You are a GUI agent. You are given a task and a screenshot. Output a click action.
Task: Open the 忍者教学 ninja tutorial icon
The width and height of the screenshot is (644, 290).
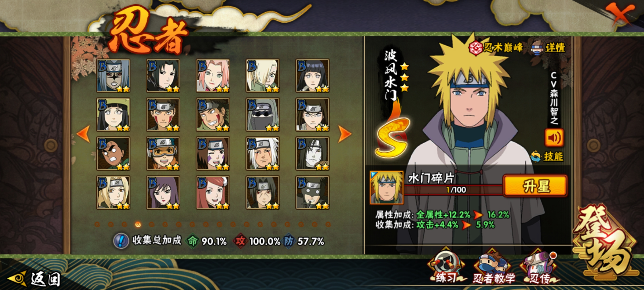[494, 267]
